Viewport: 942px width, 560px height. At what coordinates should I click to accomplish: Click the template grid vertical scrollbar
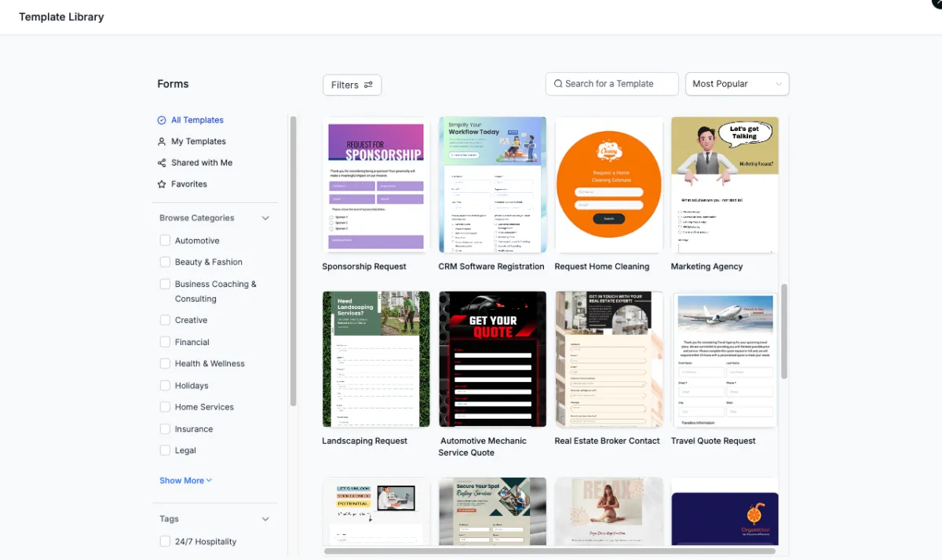[783, 332]
